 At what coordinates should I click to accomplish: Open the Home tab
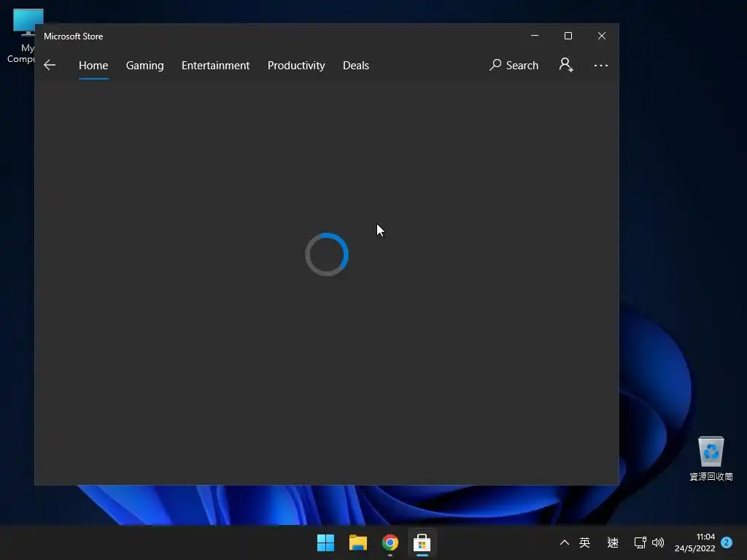[x=93, y=65]
